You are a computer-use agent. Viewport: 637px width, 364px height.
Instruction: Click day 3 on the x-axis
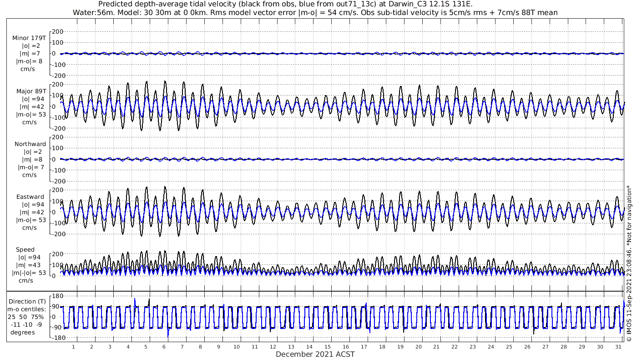[x=110, y=347]
